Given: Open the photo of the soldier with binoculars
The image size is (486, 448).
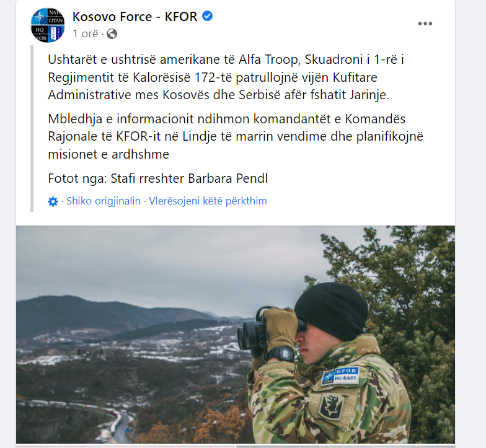Looking at the screenshot, I should click(236, 335).
